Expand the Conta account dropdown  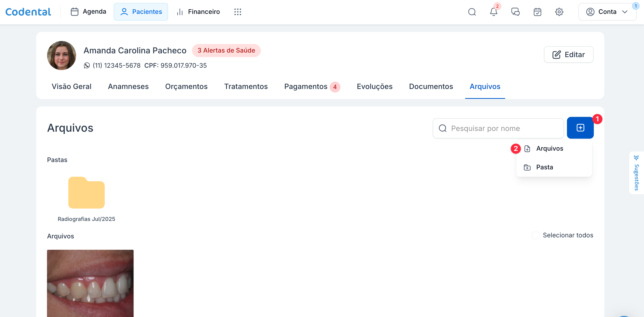(607, 12)
